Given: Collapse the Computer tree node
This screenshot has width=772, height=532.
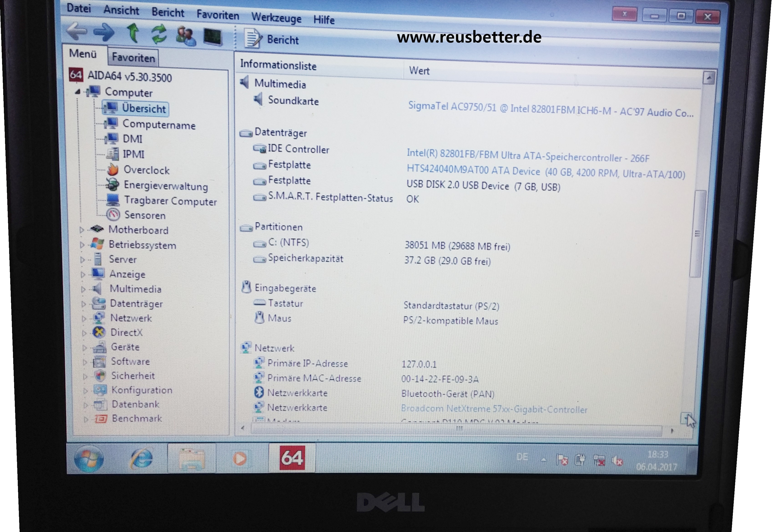Looking at the screenshot, I should point(78,91).
